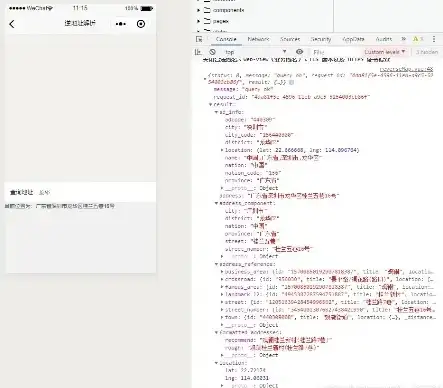443x388 pixels.
Task: Click the 3 hidden messages label
Action: (x=427, y=52)
